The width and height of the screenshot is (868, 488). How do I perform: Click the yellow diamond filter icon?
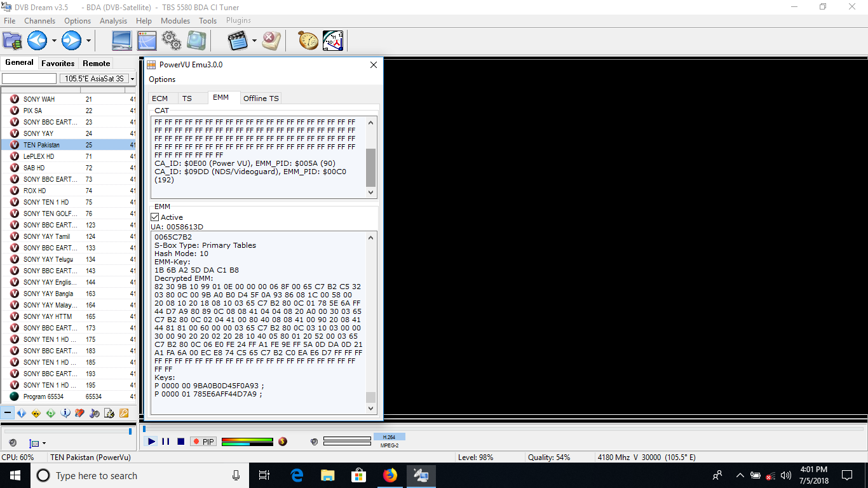click(x=36, y=413)
